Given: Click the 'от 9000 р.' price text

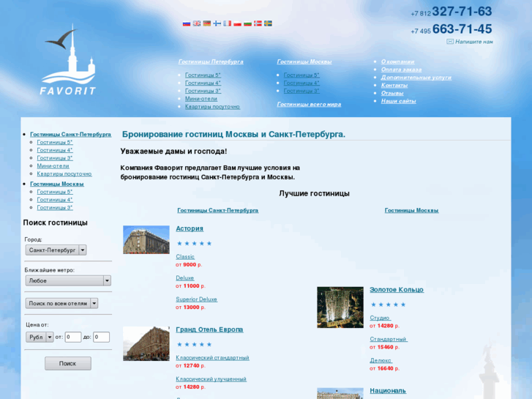Looking at the screenshot, I should (189, 264).
